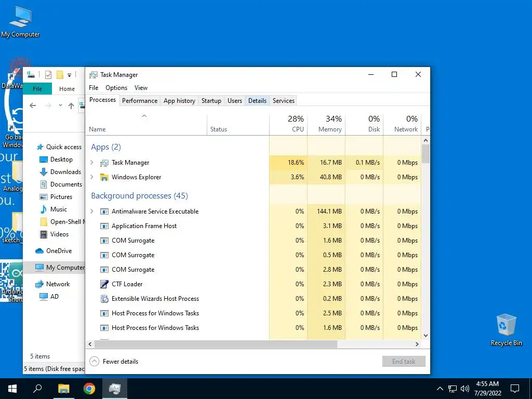Click the Windows Explorer process icon

pos(104,177)
